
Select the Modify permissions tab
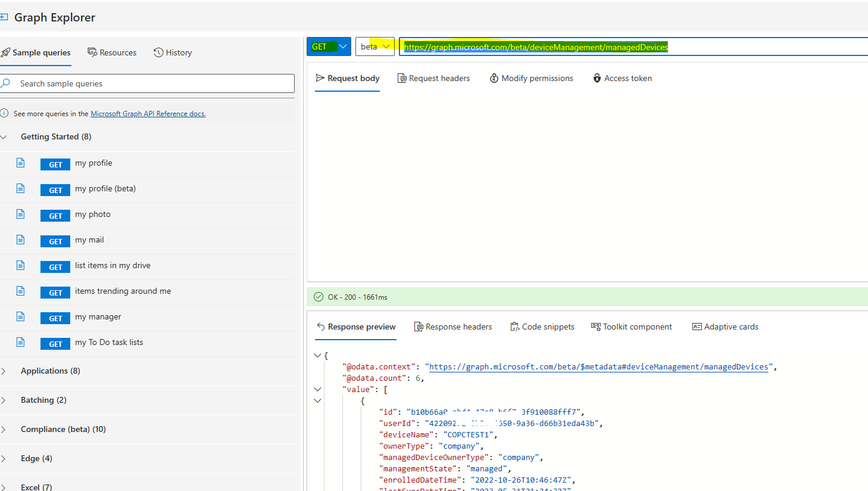tap(531, 78)
